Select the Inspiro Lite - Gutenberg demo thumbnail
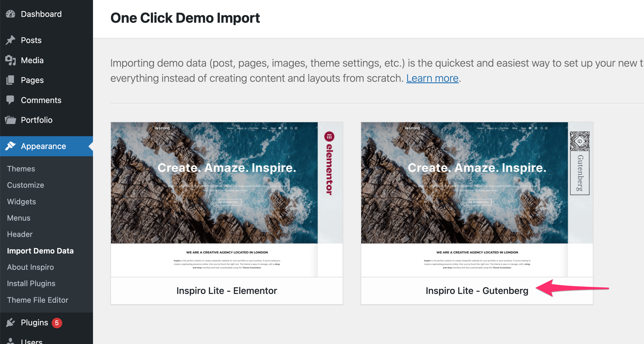Viewport: 644px width, 344px height. pyautogui.click(x=477, y=199)
